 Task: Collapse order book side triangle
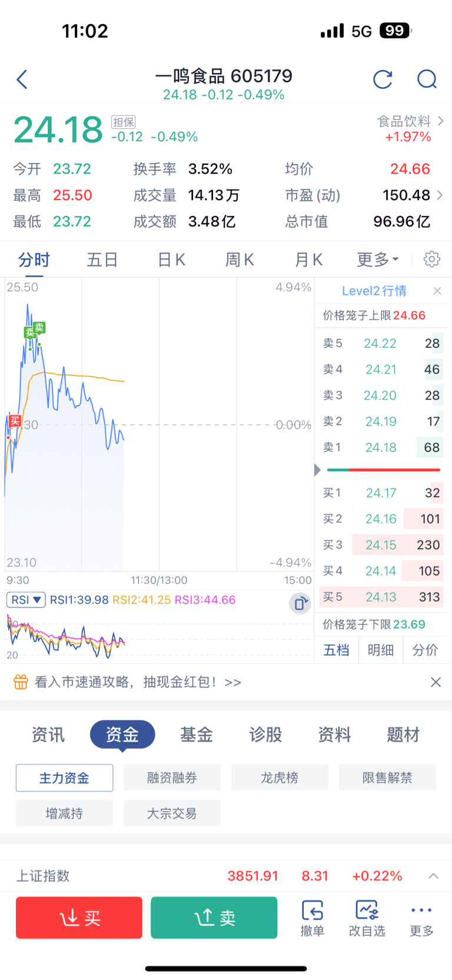(317, 470)
